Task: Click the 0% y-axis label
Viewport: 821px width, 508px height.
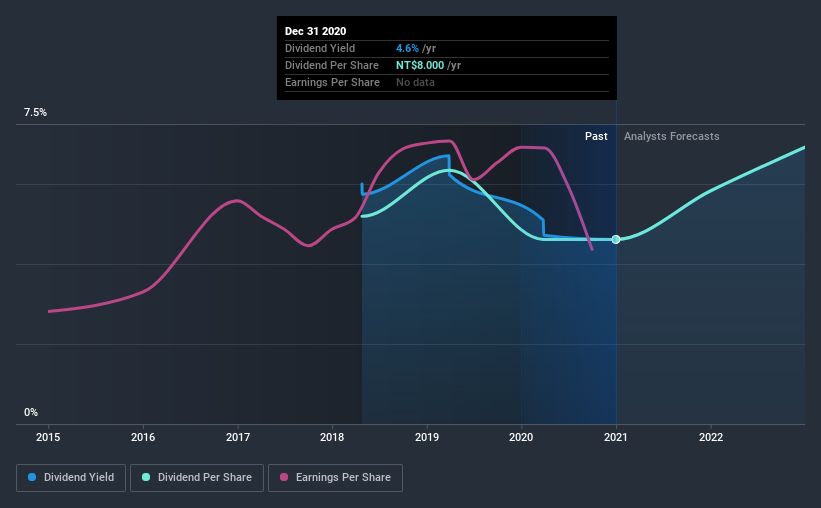Action: (31, 413)
